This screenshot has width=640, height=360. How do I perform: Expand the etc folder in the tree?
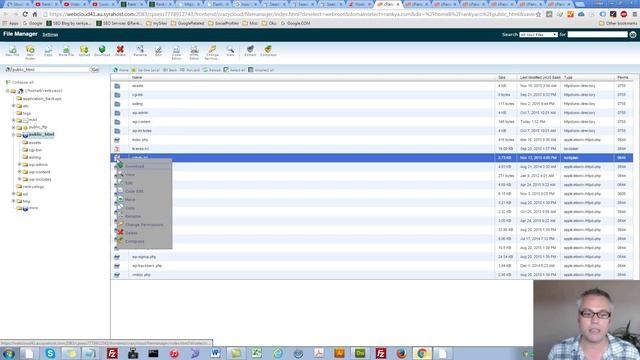(x=13, y=106)
